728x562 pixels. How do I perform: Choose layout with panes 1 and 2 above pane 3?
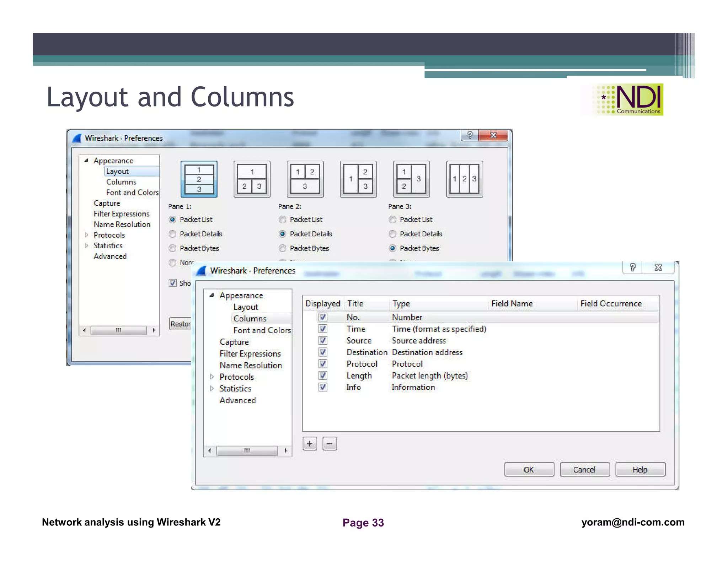[x=305, y=179]
